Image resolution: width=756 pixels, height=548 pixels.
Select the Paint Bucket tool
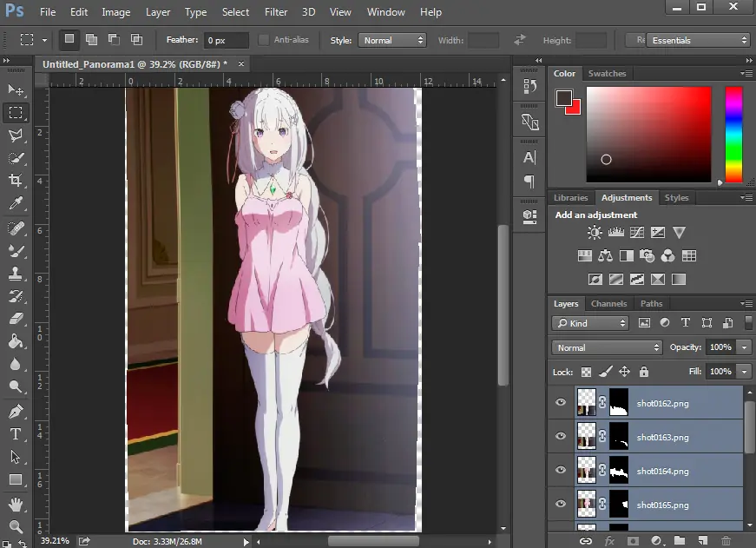click(x=16, y=341)
